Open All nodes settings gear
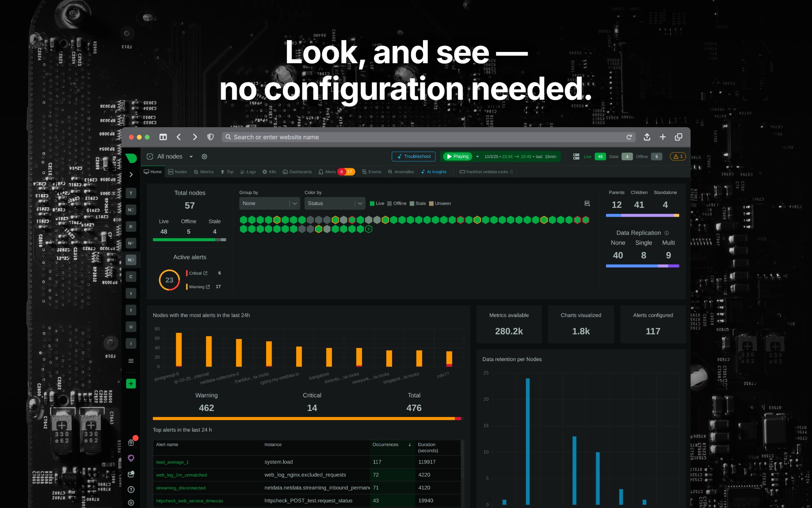This screenshot has width=812, height=508. coord(205,157)
